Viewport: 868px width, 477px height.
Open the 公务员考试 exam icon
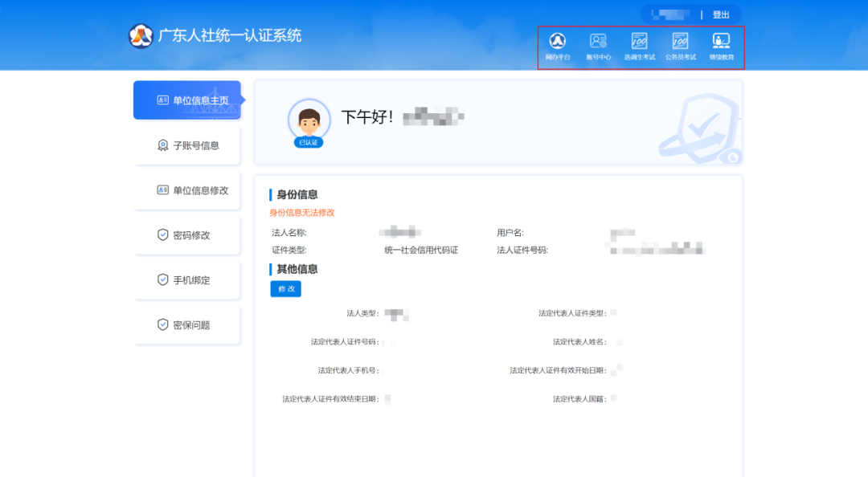coord(680,46)
